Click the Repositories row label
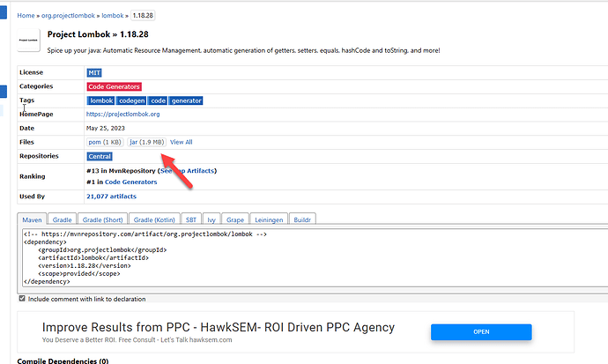Screen dimensions: 608x364 click(39, 156)
